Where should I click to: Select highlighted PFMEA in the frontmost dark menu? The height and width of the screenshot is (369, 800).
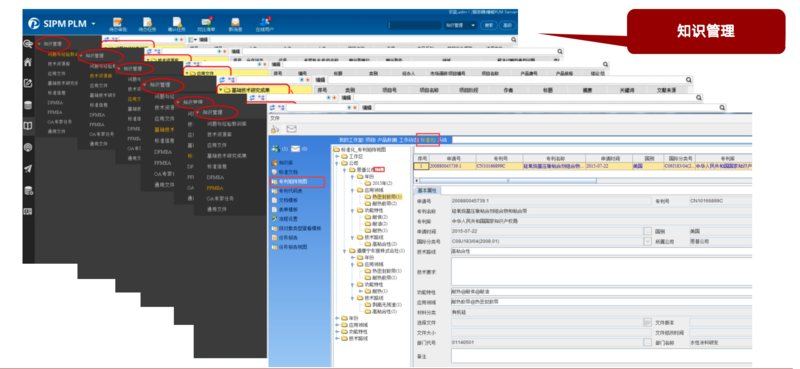(214, 188)
